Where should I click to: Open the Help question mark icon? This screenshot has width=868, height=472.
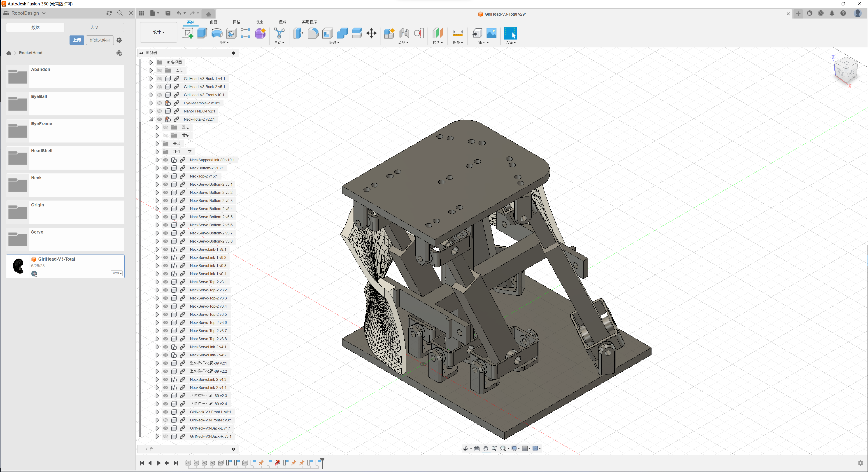click(843, 14)
